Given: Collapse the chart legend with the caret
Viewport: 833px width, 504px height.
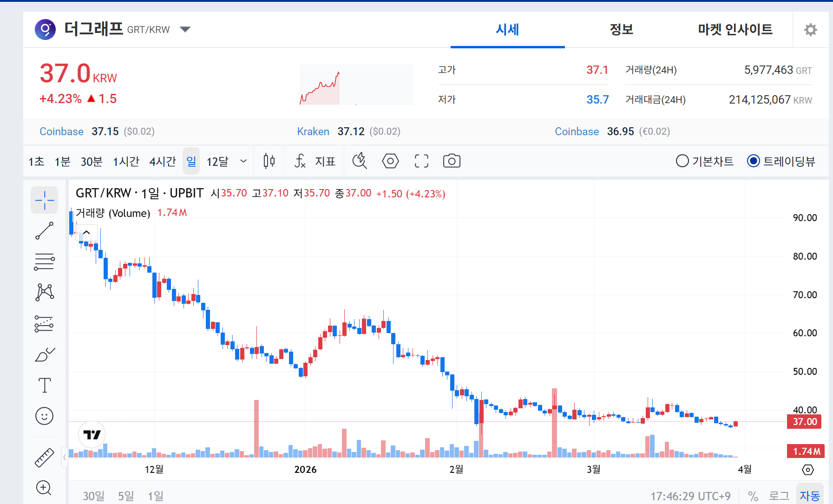Looking at the screenshot, I should coord(86,233).
